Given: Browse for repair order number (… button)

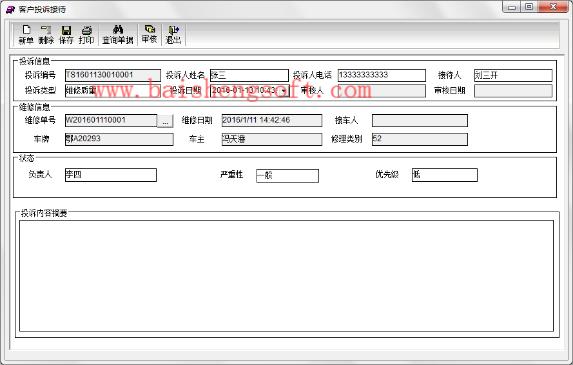Looking at the screenshot, I should (x=165, y=121).
